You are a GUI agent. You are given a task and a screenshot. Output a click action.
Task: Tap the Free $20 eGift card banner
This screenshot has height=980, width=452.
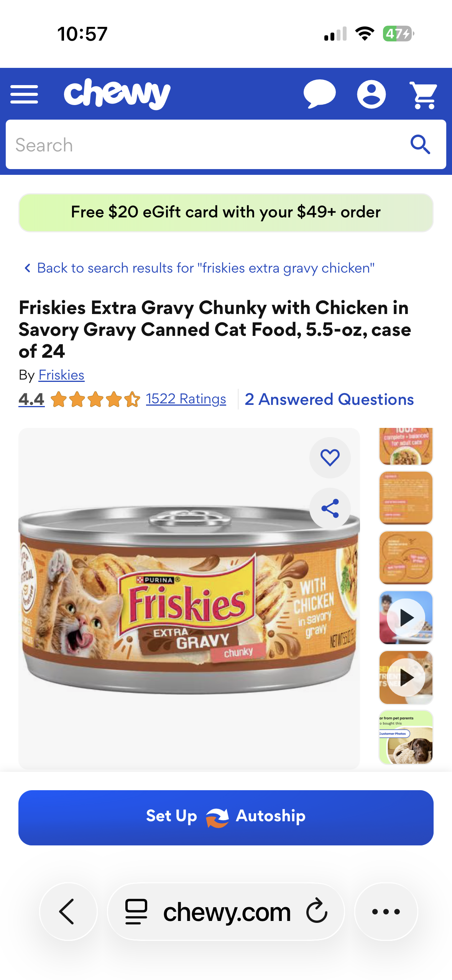[226, 212]
